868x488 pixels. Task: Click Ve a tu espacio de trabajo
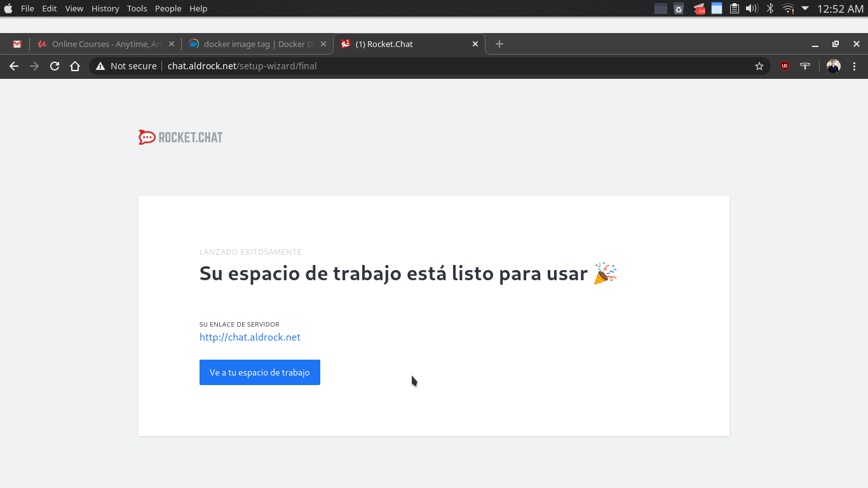coord(260,372)
